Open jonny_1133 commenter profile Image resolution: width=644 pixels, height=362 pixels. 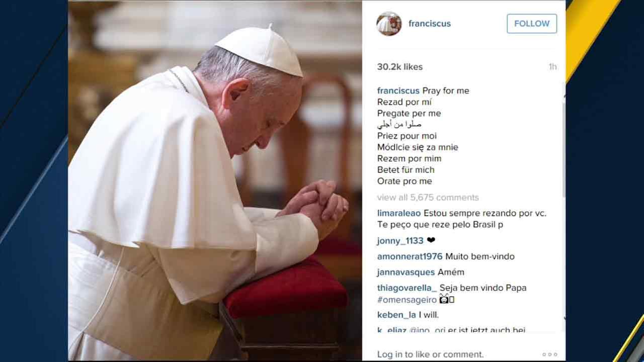click(x=400, y=241)
